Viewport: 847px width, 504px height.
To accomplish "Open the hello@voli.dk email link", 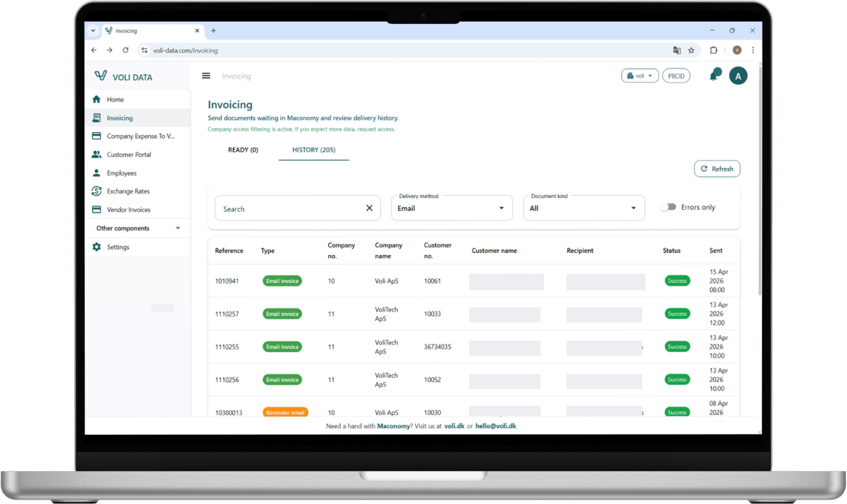I will 496,426.
